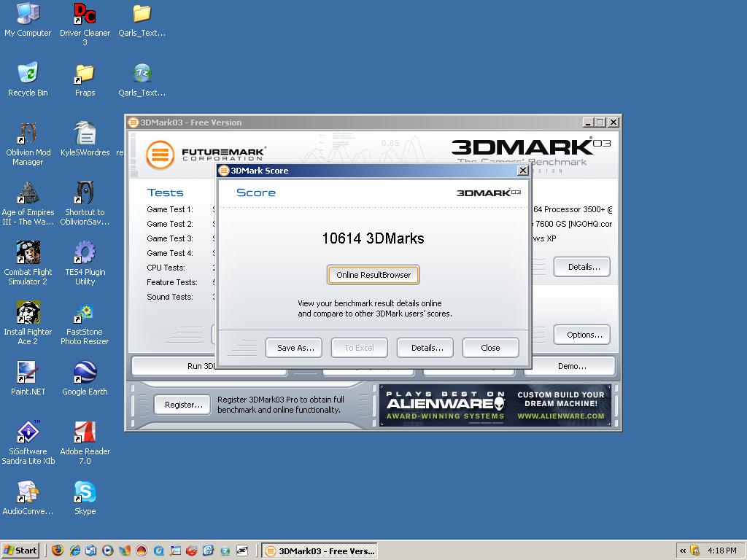
Task: Select Paint.NET desktop icon
Action: [28, 378]
